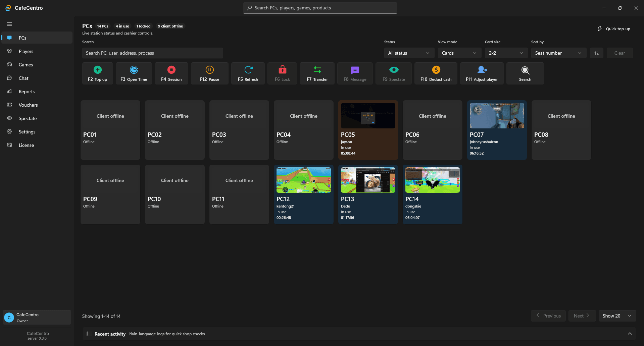
Task: Open the Games sidebar section
Action: pyautogui.click(x=37, y=65)
